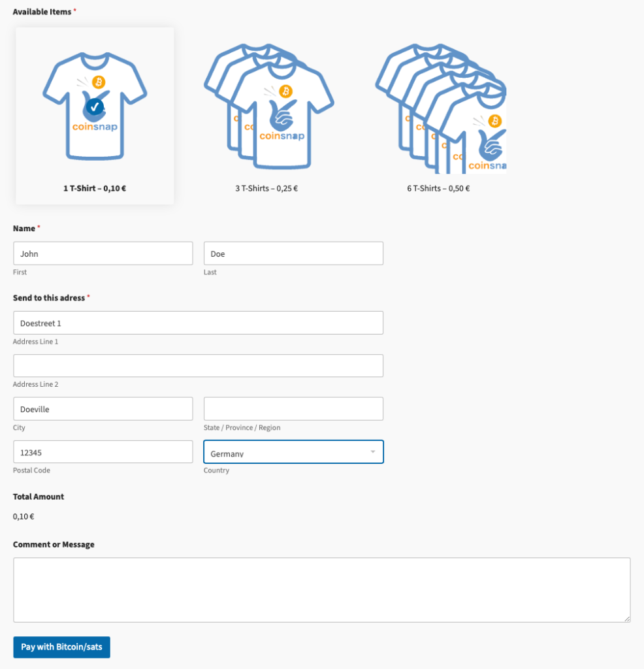Focus the empty State / Province / Region field
The width and height of the screenshot is (644, 669).
click(x=293, y=409)
